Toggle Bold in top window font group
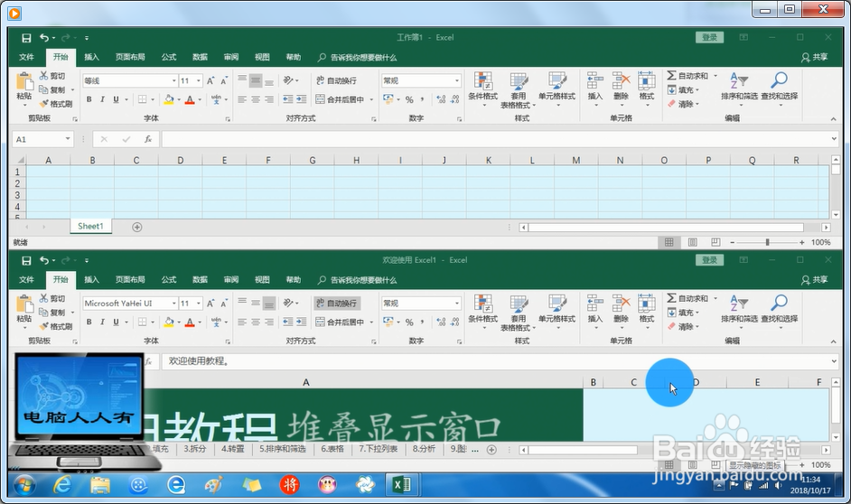The image size is (851, 504). click(89, 99)
